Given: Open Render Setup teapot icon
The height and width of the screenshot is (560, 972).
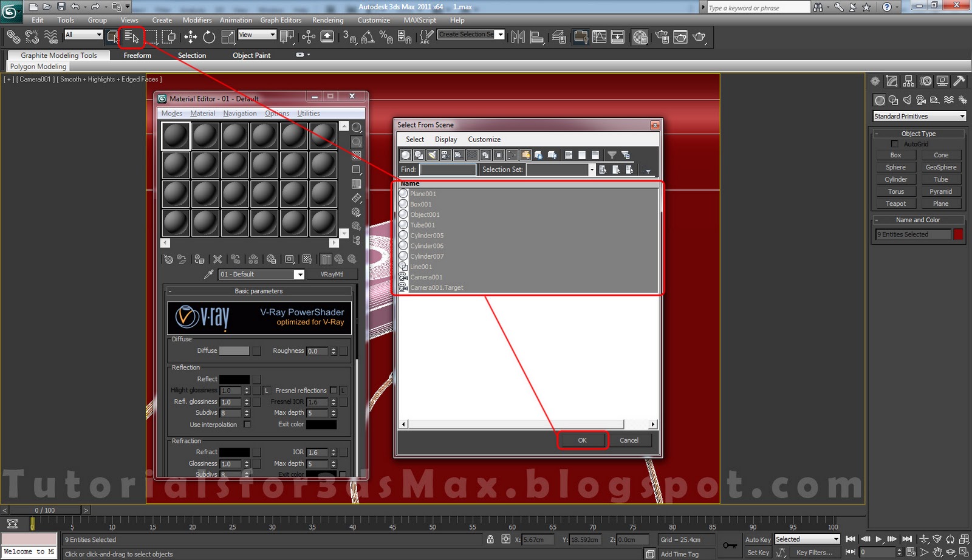Looking at the screenshot, I should tap(662, 37).
